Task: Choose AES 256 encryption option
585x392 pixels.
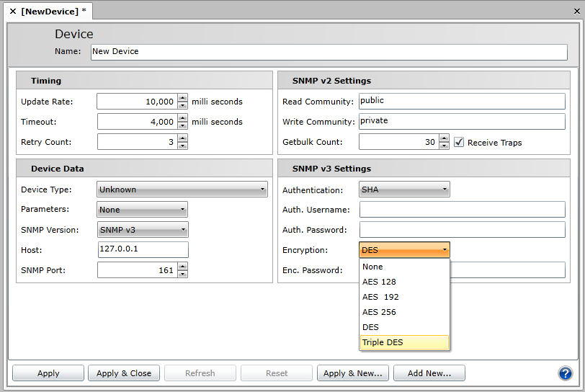Action: tap(404, 312)
